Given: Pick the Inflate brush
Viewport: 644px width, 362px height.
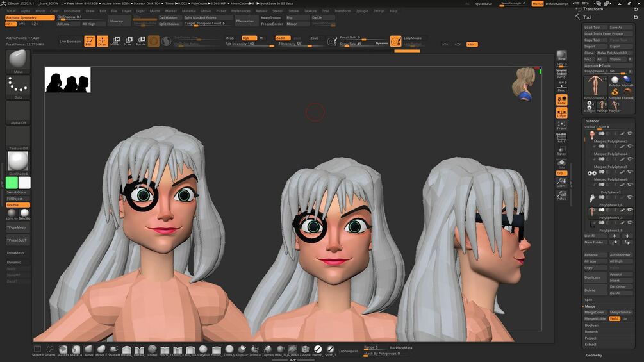Looking at the screenshot, I should click(x=126, y=350).
